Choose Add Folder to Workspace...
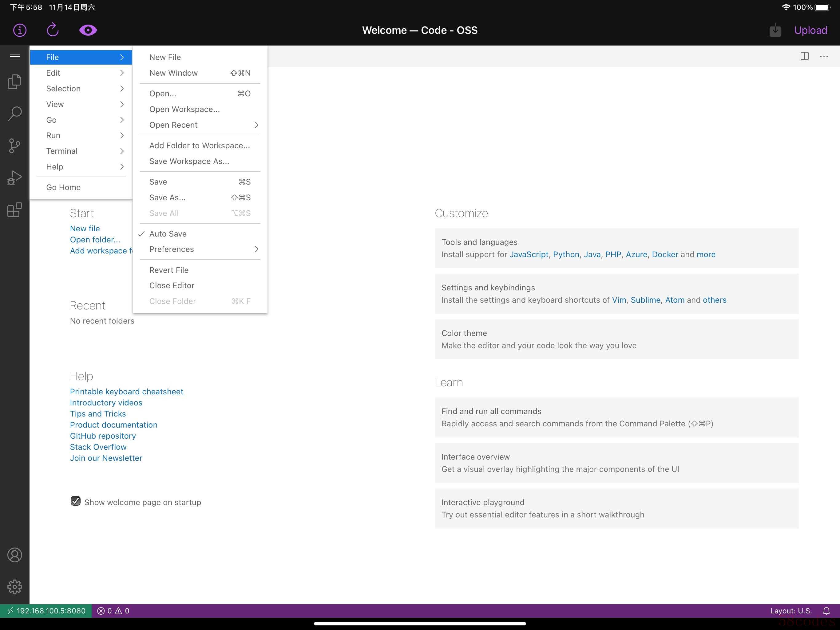Viewport: 840px width, 630px height. click(200, 146)
